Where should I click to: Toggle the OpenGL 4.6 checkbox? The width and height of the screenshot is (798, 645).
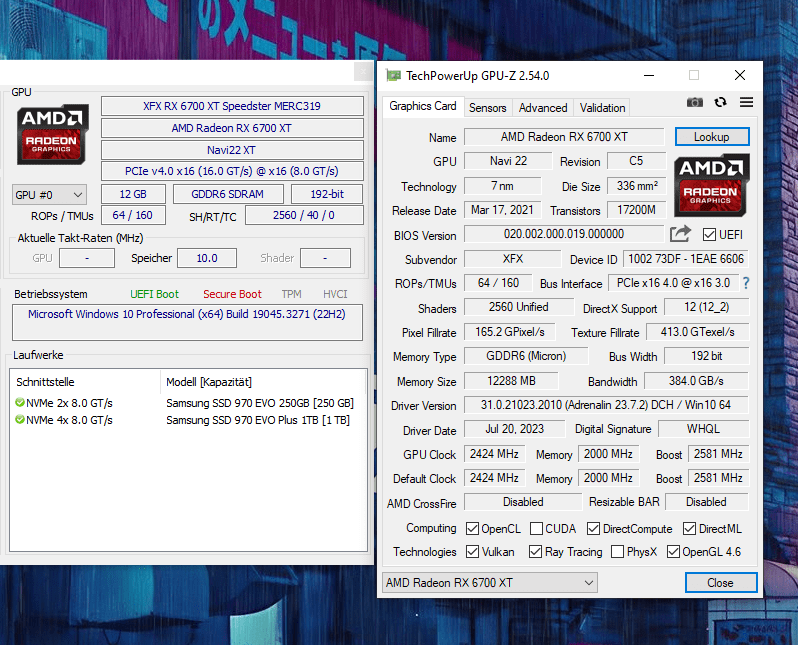click(673, 551)
